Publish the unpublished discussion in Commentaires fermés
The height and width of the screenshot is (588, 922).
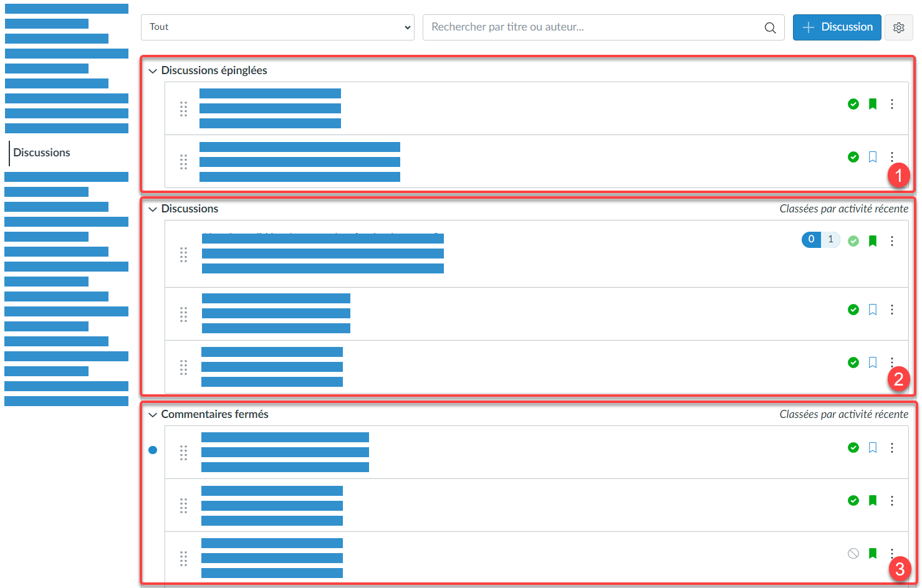click(853, 553)
